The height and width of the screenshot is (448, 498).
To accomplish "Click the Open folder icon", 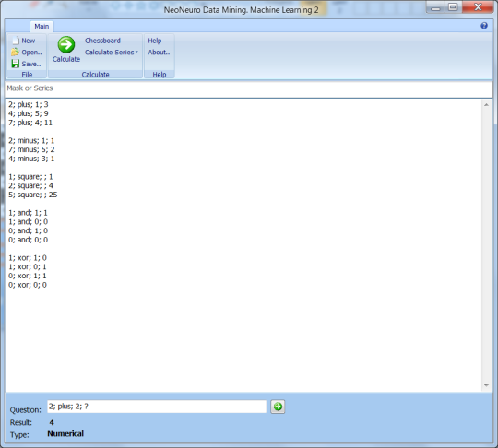I will pyautogui.click(x=15, y=52).
